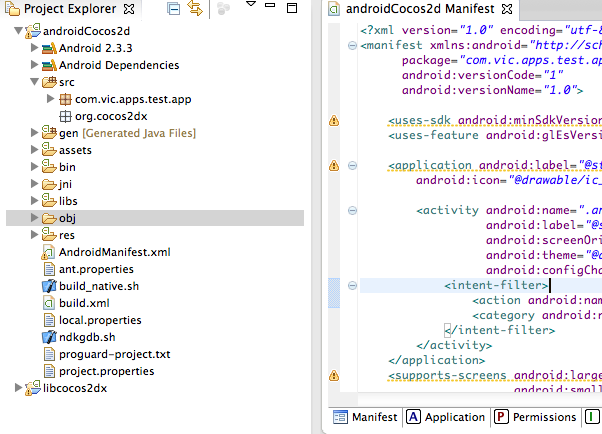Image resolution: width=602 pixels, height=434 pixels.
Task: Click the assets folder icon
Action: [x=49, y=149]
